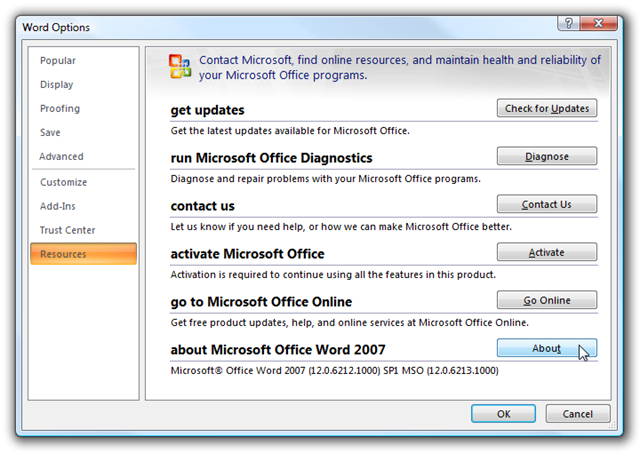Click the Contact Us button
This screenshot has width=640, height=453.
(x=547, y=204)
